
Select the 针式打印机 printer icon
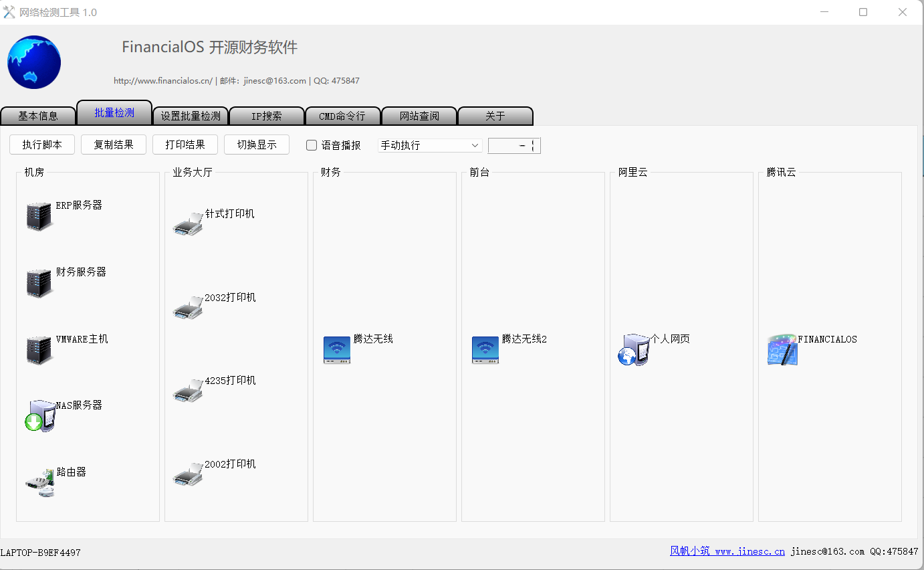pyautogui.click(x=188, y=224)
